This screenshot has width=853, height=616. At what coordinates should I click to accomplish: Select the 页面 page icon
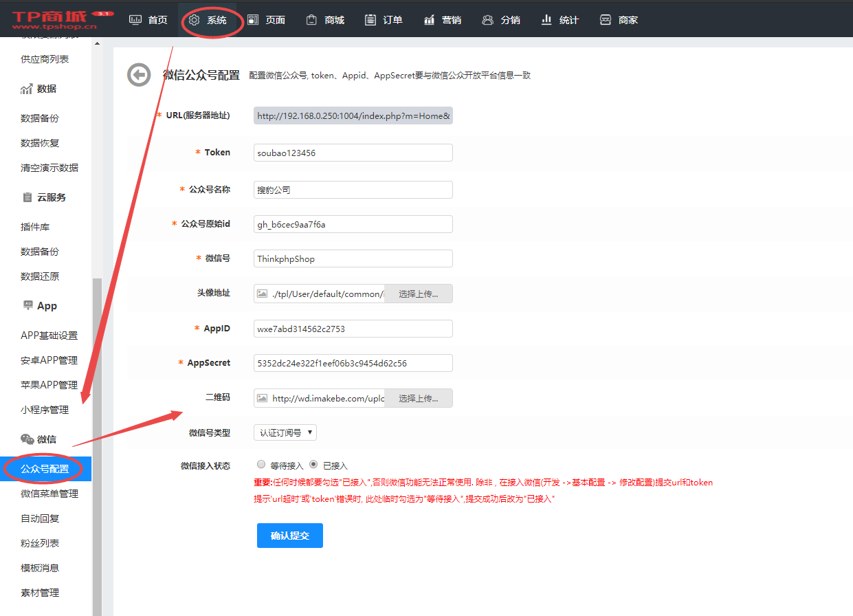click(x=253, y=19)
